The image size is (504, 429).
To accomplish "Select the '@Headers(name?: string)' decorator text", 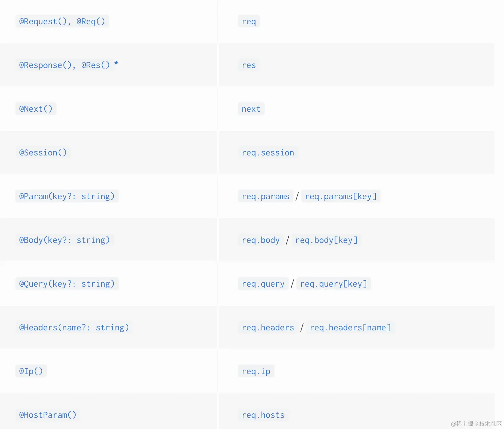I will click(74, 327).
